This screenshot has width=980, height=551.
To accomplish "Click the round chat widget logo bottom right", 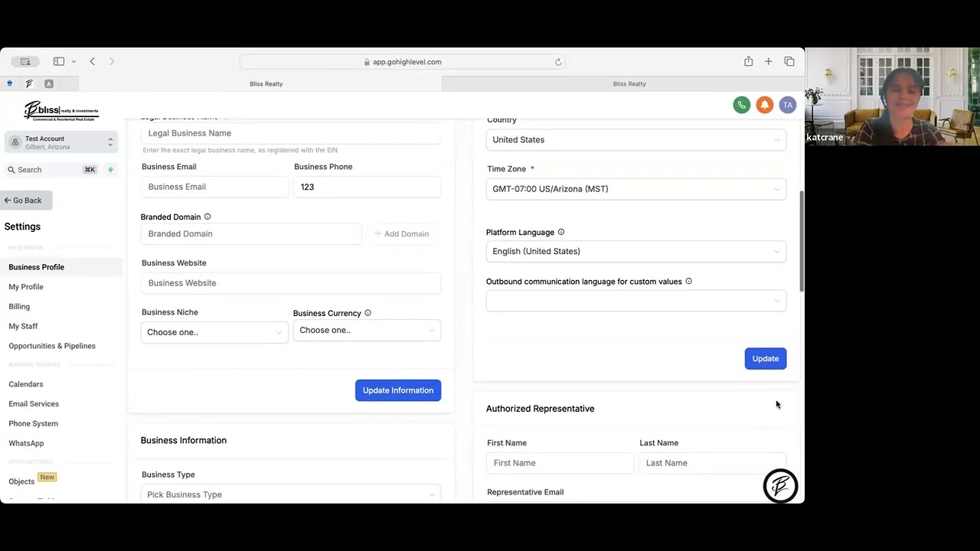I will tap(780, 486).
